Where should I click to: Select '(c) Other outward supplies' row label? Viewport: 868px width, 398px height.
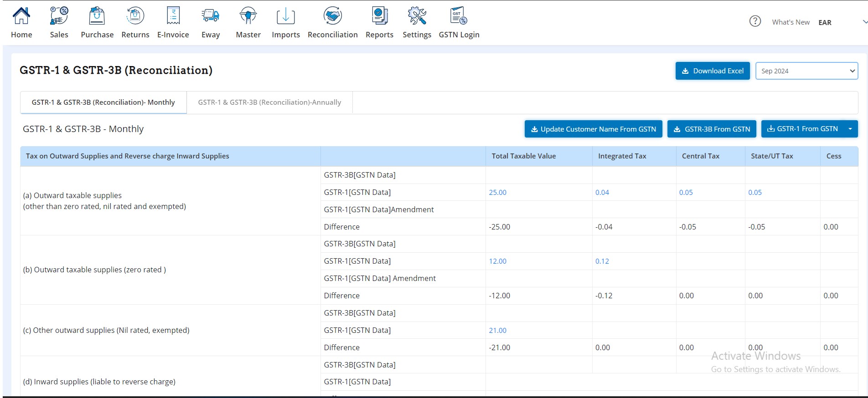[106, 330]
